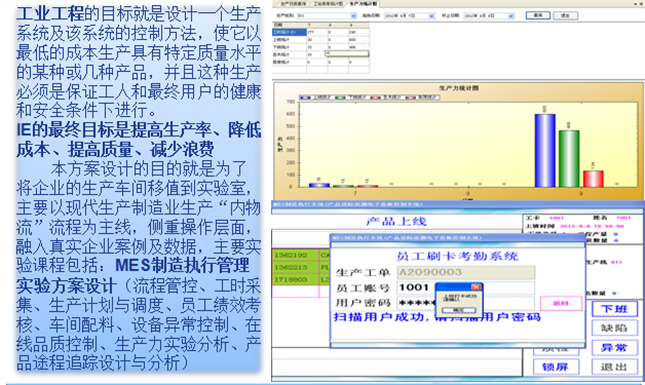Close the small message popup with red X
Screen dimensions: 645x385
click(x=476, y=287)
